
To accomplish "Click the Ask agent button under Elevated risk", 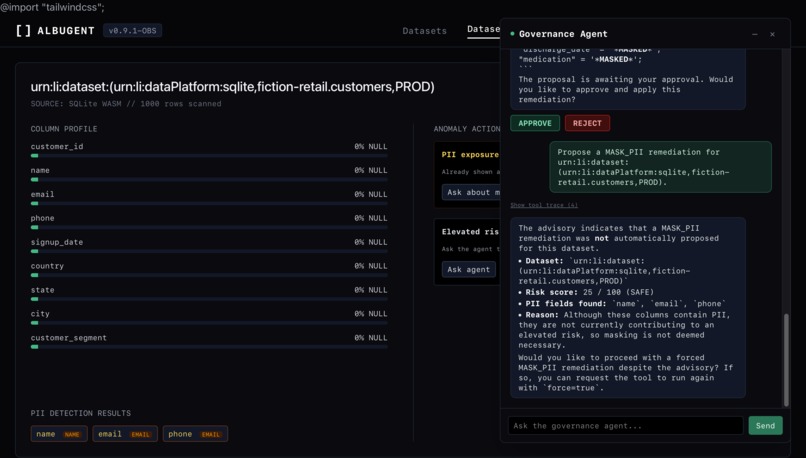I will [x=468, y=269].
